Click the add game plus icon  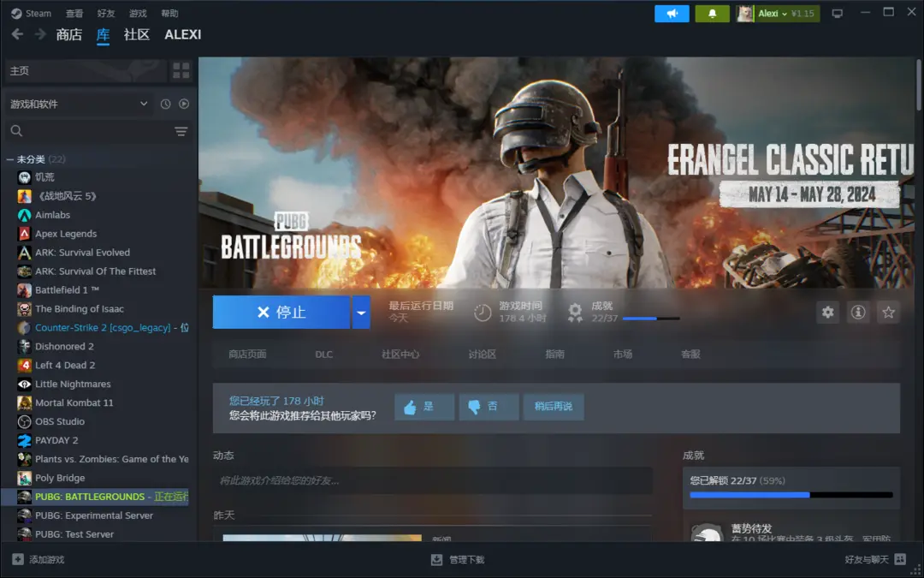pyautogui.click(x=18, y=559)
